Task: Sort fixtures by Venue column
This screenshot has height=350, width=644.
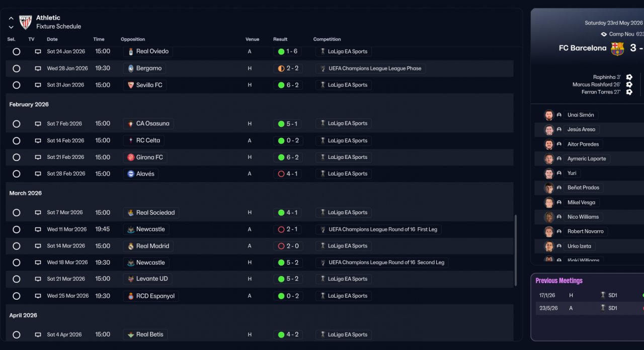Action: coord(252,39)
